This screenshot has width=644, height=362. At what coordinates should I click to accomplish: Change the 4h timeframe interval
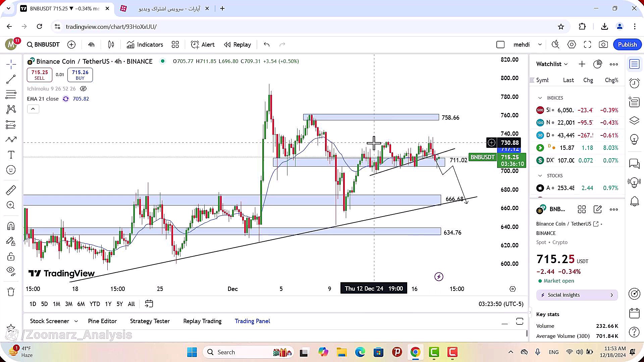pos(91,45)
